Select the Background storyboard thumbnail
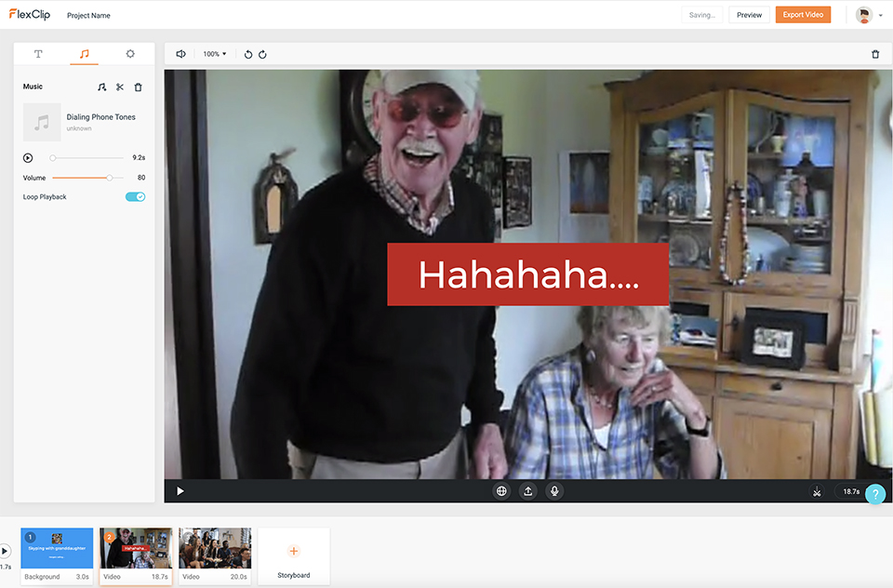This screenshot has height=588, width=893. (57, 555)
